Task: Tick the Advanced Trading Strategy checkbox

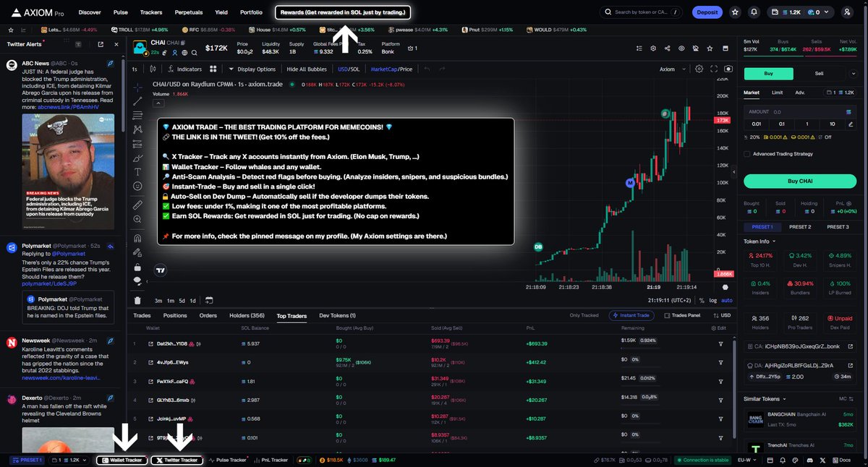Action: pos(747,153)
